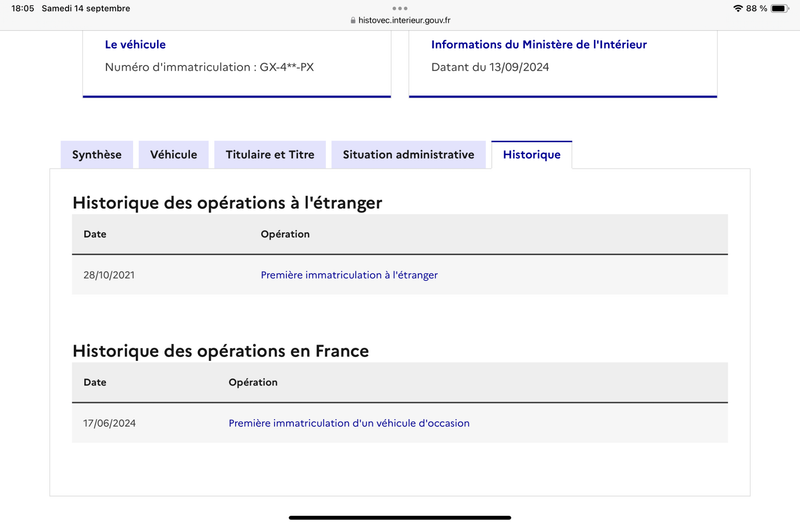Screen dimensions: 800x525
Task: Tap the Samedi 14 septembre date
Action: pos(86,8)
